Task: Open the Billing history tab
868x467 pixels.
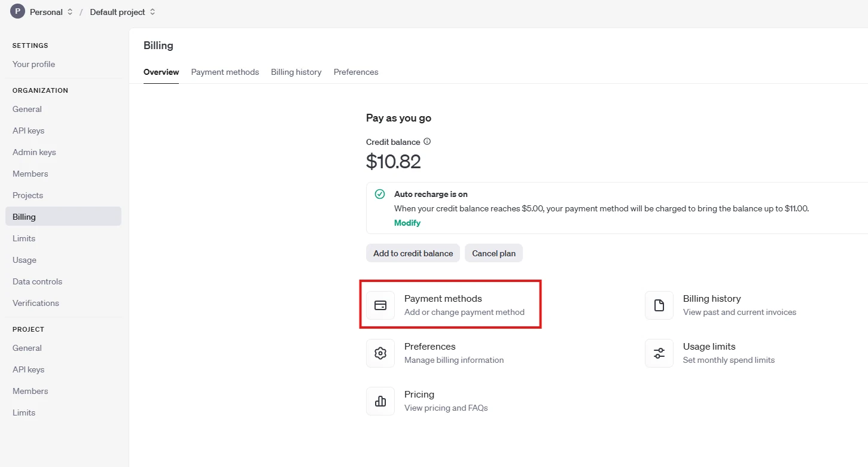Action: click(x=296, y=72)
